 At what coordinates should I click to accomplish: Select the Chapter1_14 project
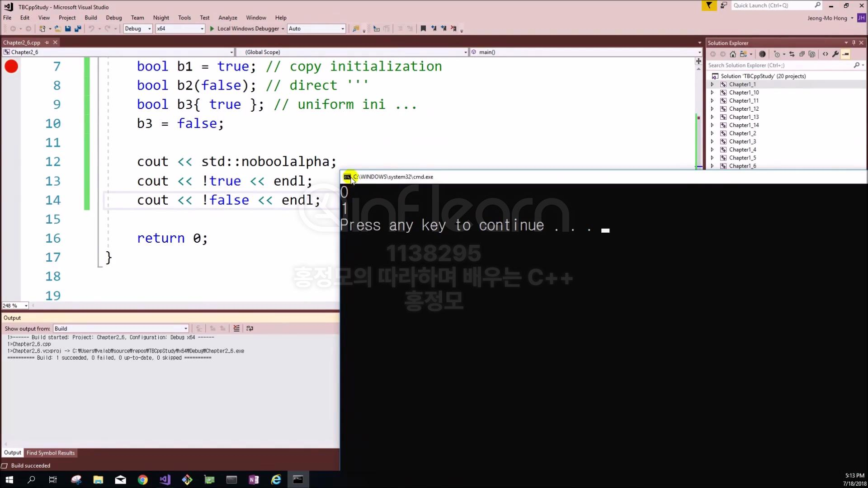(744, 125)
